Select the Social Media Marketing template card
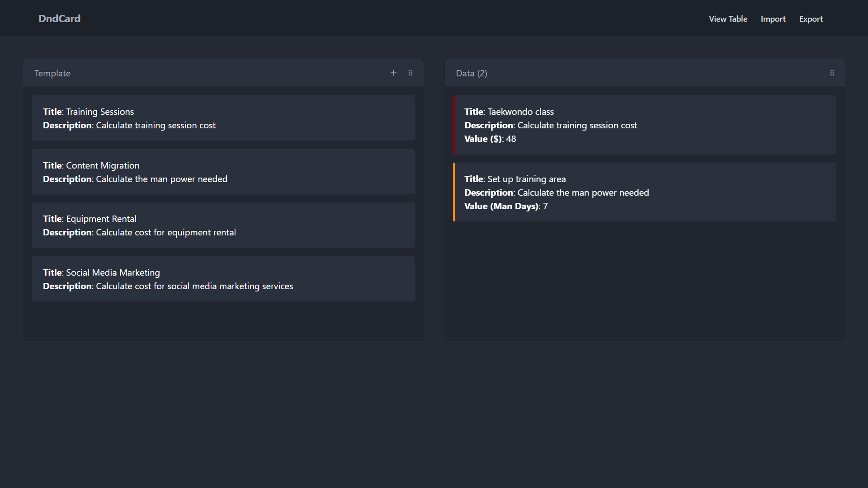Viewport: 868px width, 488px height. (223, 279)
